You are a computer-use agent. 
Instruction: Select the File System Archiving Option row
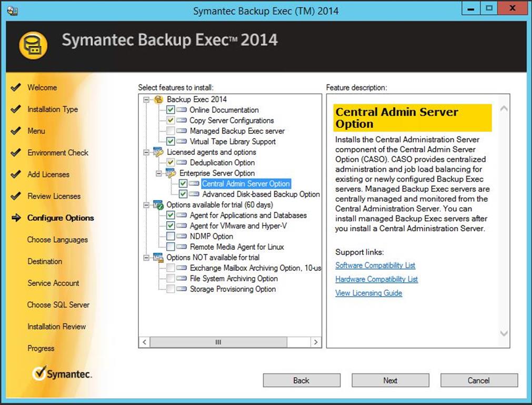[234, 279]
